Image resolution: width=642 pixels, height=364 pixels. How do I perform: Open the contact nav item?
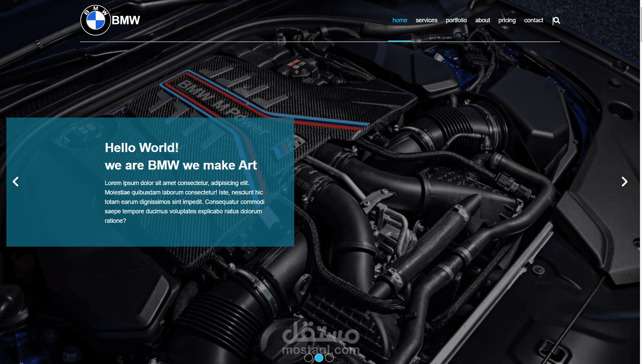pyautogui.click(x=533, y=20)
